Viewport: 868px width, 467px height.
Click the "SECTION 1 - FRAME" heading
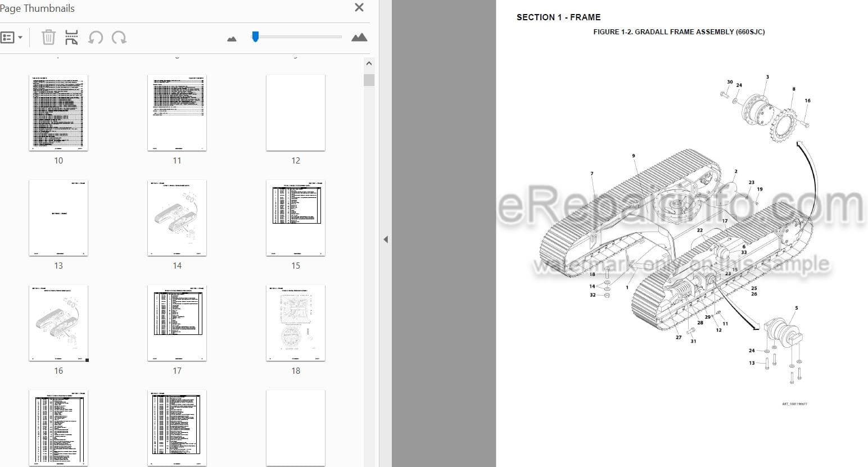click(x=559, y=17)
